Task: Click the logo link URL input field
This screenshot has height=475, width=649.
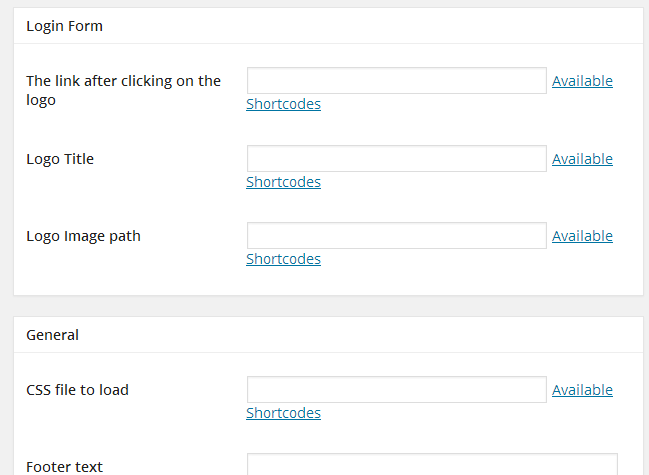Action: click(396, 81)
